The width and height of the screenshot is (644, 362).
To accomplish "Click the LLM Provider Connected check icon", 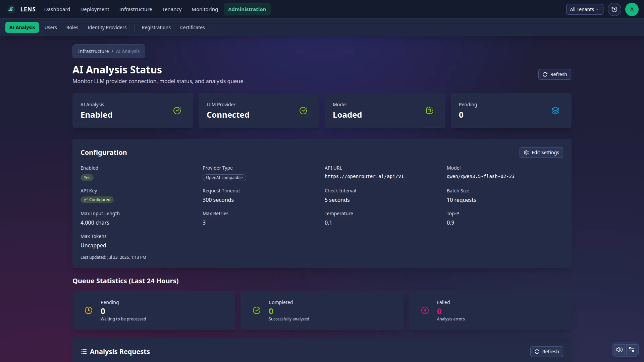I will (303, 111).
